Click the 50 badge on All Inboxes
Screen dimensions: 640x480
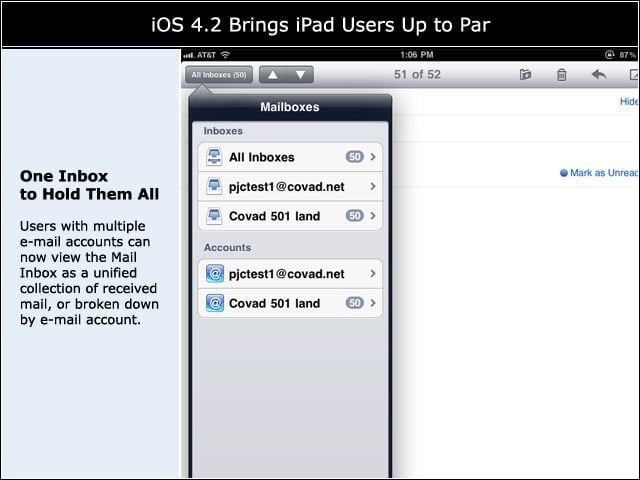pyautogui.click(x=355, y=157)
